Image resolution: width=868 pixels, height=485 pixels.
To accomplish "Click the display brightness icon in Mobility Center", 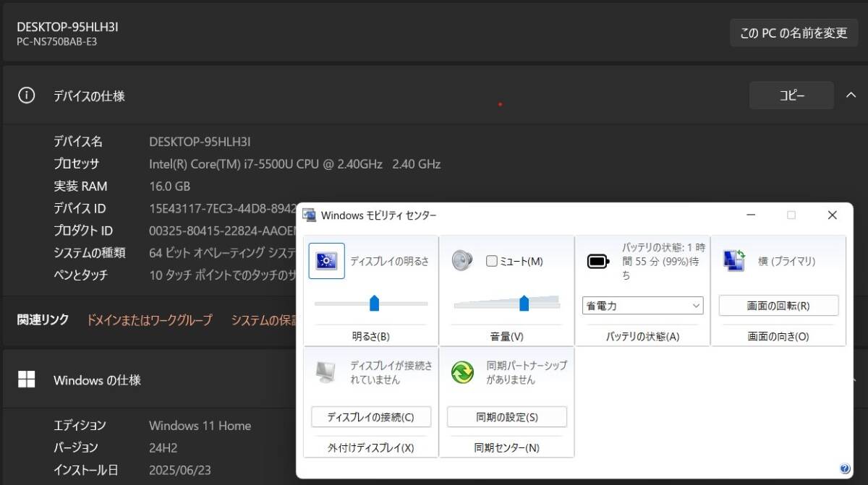I will [327, 261].
